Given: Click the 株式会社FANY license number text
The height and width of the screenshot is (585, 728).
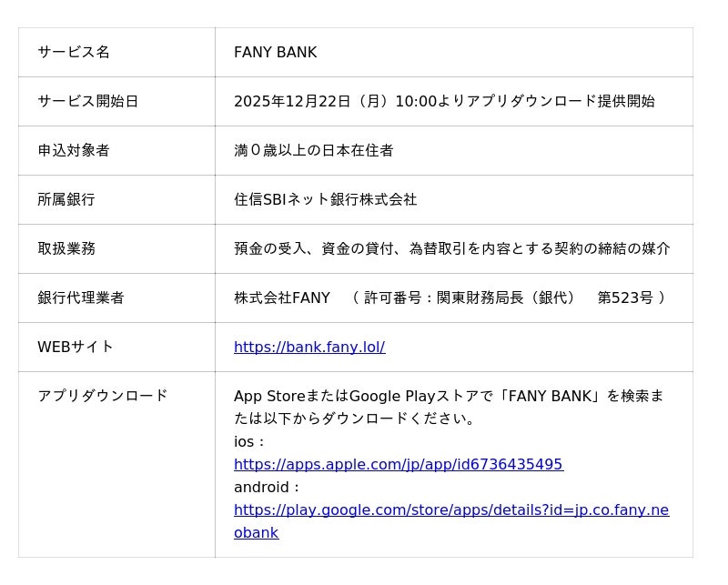Looking at the screenshot, I should click(x=450, y=298).
